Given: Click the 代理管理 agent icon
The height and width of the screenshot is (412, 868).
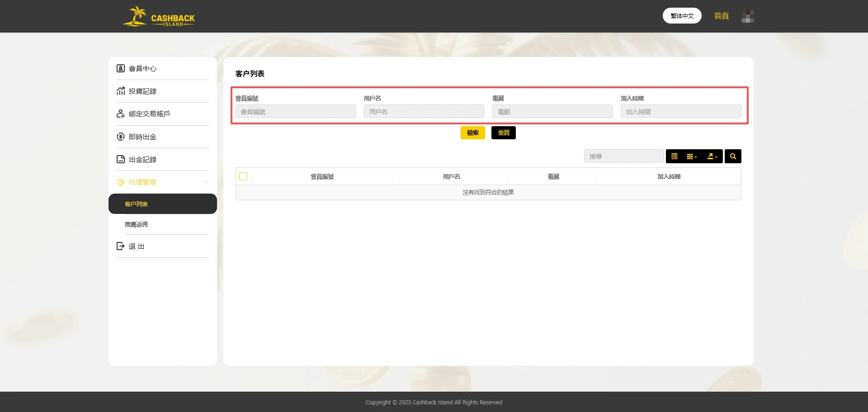Looking at the screenshot, I should [x=120, y=182].
